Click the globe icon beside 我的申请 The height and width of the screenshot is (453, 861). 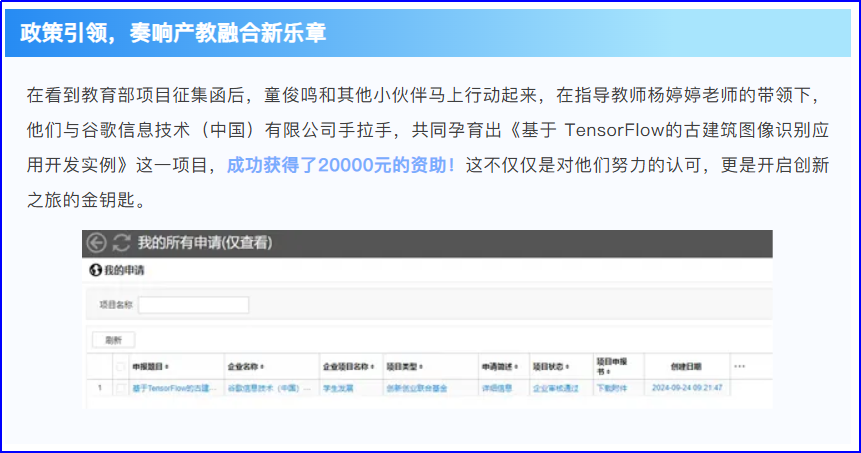pos(96,270)
